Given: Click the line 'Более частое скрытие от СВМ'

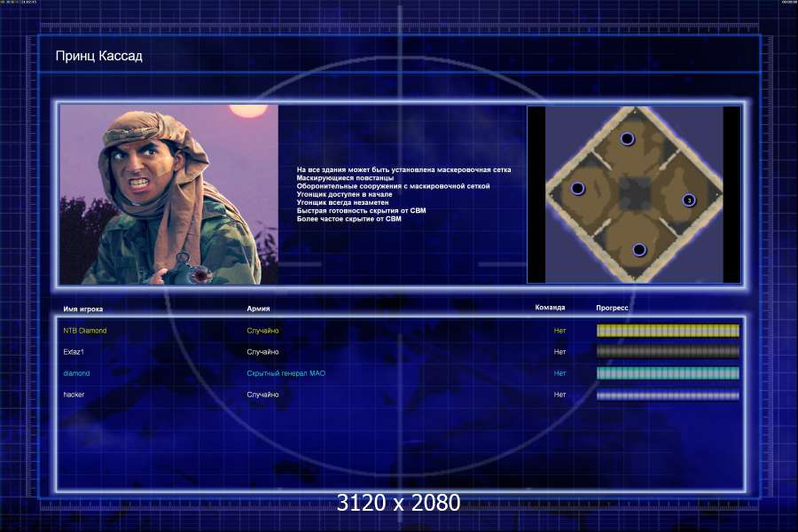Looking at the screenshot, I should [349, 219].
